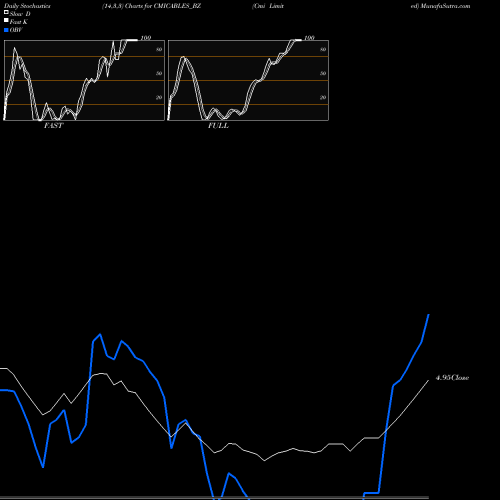Click the 100 value on FULL chart

pos(309,38)
